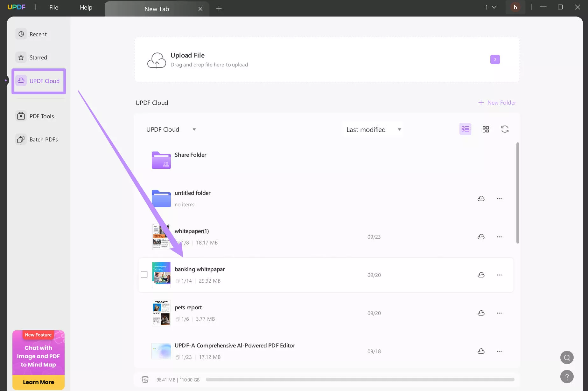
Task: Open UPDF-A Comprehensive PDF Editor thumbnail
Action: tap(161, 351)
